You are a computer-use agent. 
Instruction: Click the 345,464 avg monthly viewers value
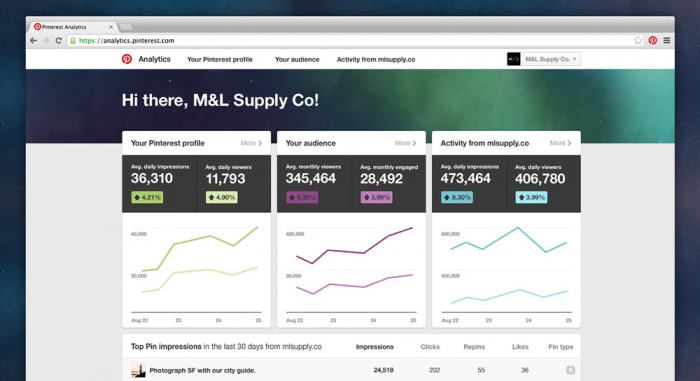click(311, 178)
